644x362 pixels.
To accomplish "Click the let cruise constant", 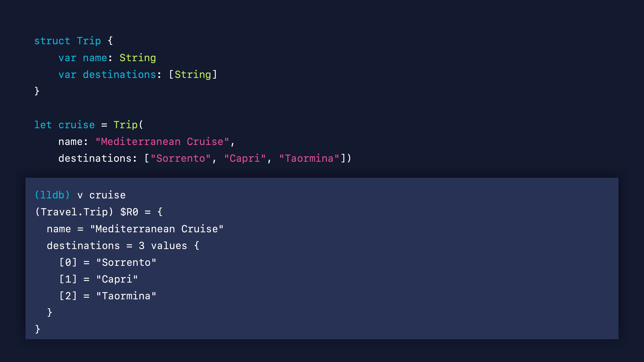I will click(x=65, y=125).
